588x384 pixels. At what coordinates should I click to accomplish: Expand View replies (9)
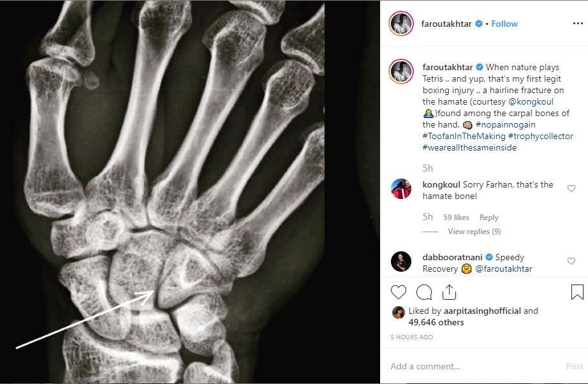[474, 232]
